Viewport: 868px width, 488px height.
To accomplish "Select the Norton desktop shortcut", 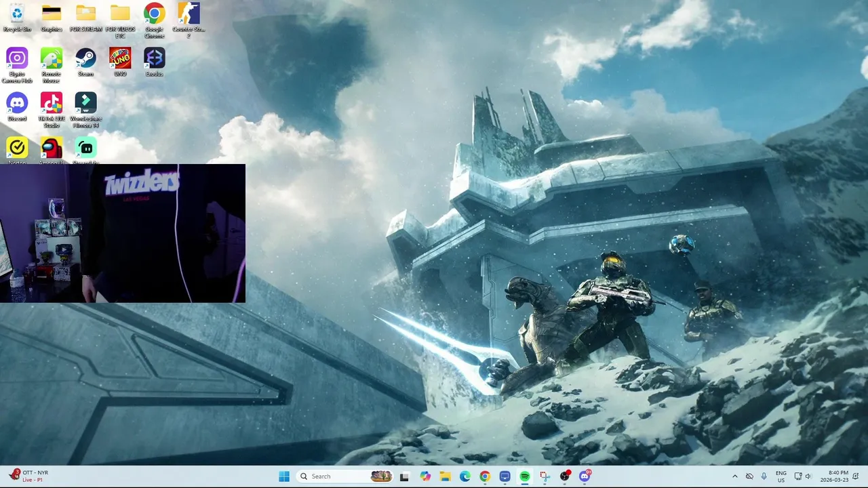I will tap(17, 150).
